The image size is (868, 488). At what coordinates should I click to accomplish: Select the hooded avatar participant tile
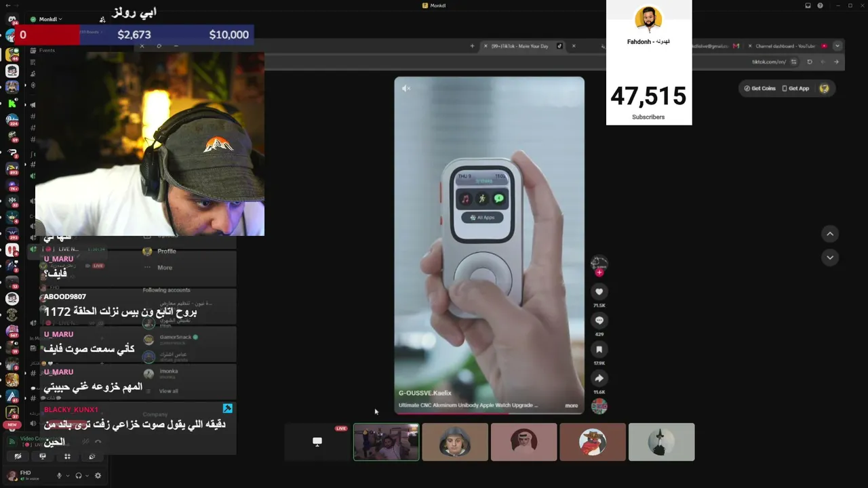(x=455, y=442)
